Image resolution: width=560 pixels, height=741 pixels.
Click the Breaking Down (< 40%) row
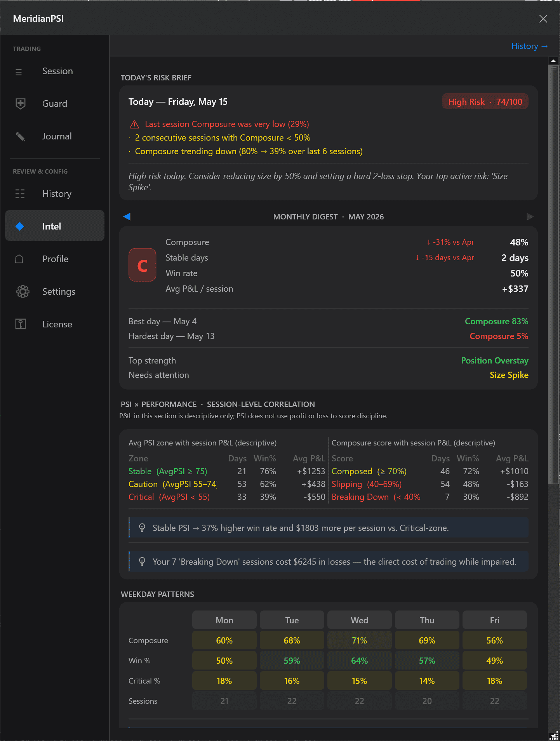click(430, 497)
